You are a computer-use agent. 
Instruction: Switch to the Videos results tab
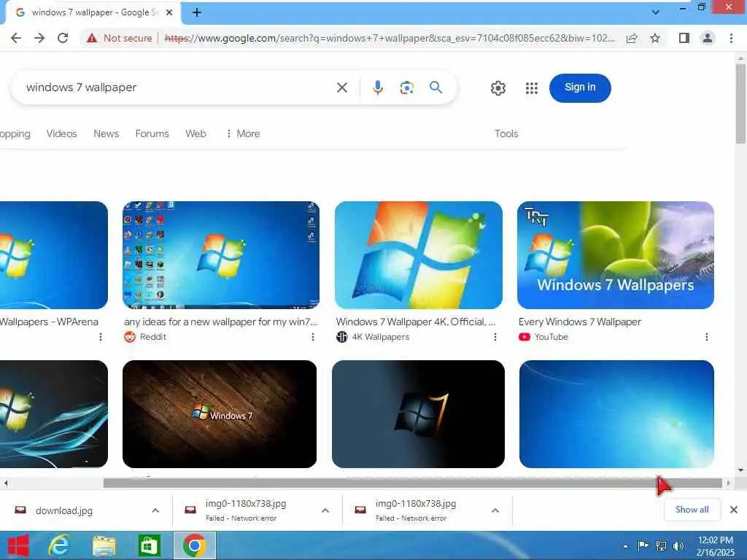[61, 134]
